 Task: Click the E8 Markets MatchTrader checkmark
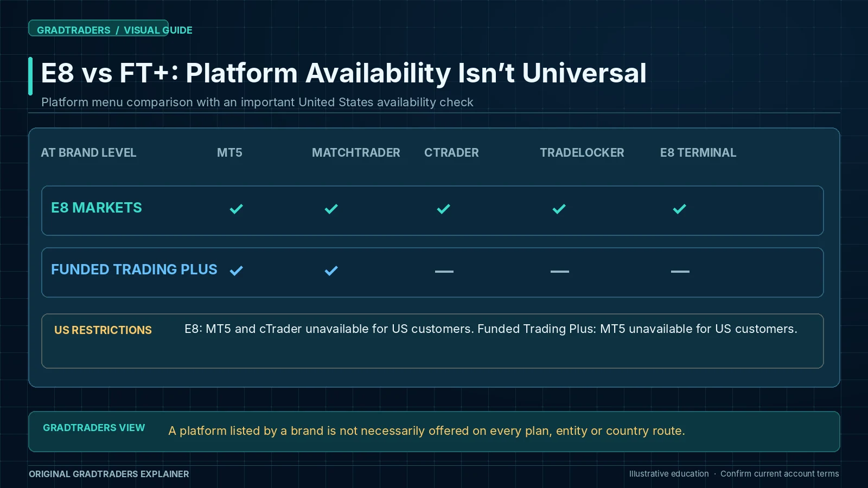331,209
